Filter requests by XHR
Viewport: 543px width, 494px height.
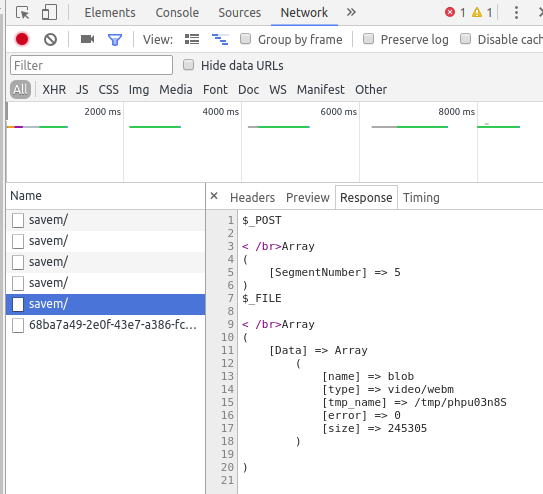click(x=54, y=90)
